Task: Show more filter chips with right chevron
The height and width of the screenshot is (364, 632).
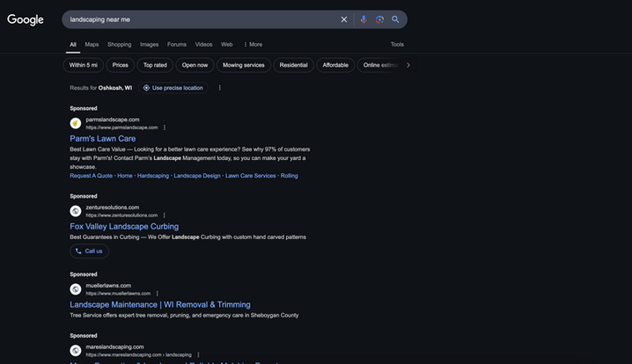Action: (408, 65)
